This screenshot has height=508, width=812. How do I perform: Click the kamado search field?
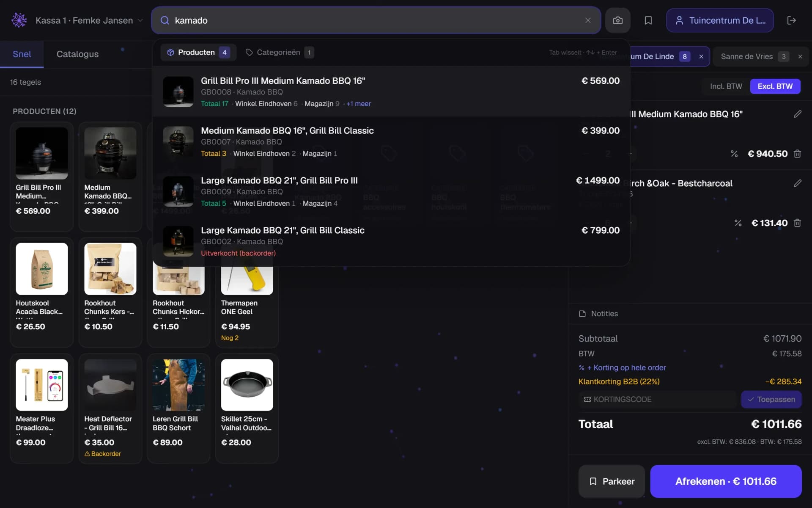376,20
